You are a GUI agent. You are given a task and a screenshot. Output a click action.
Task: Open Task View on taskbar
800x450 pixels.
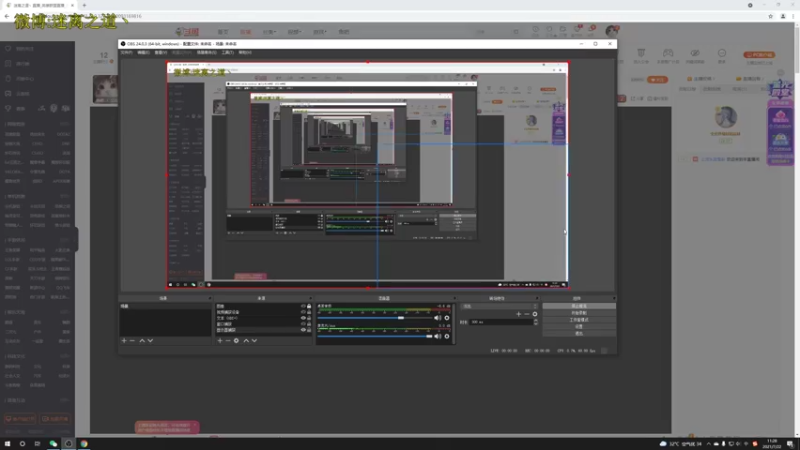(37, 444)
